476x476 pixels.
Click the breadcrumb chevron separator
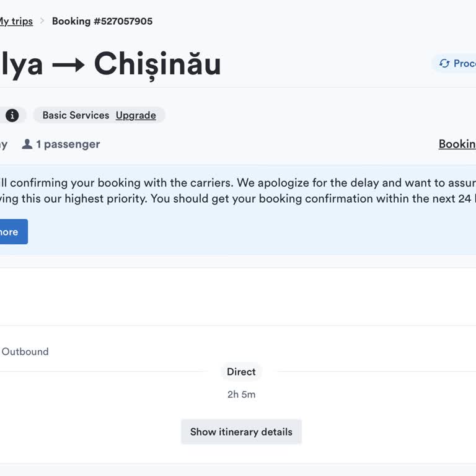click(x=43, y=20)
